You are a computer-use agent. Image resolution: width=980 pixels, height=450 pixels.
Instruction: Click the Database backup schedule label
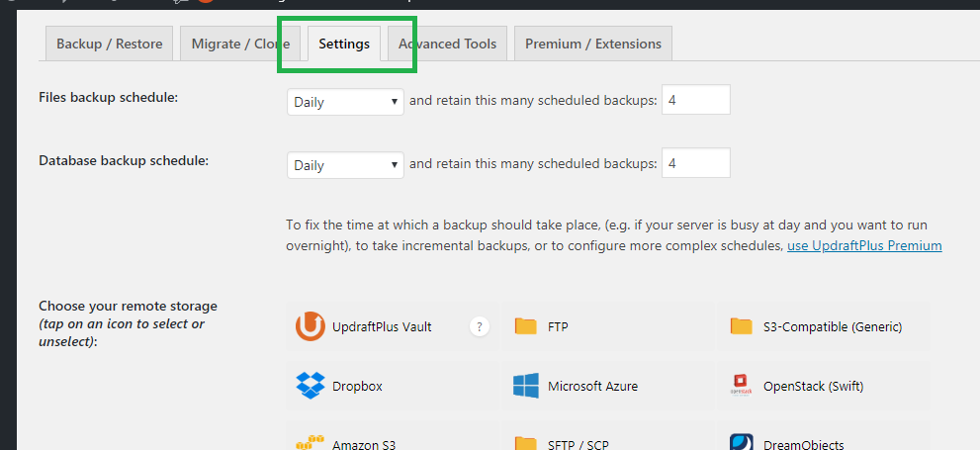124,160
